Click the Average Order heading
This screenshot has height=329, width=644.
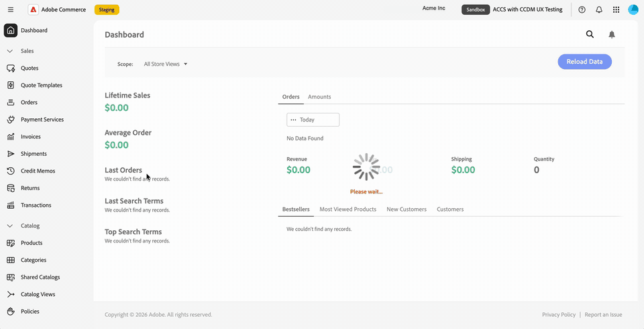point(128,133)
